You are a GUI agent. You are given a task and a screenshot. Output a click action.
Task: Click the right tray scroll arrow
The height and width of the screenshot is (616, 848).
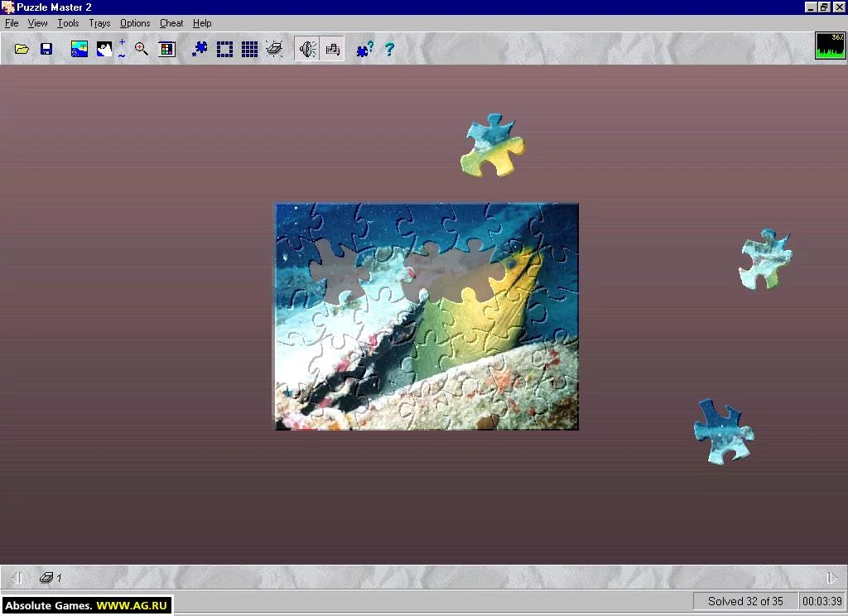pyautogui.click(x=831, y=578)
